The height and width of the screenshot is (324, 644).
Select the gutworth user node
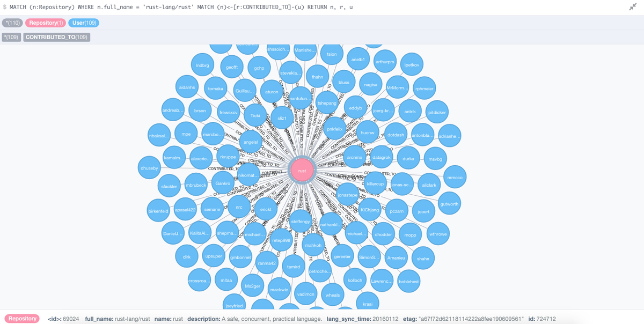click(x=449, y=204)
